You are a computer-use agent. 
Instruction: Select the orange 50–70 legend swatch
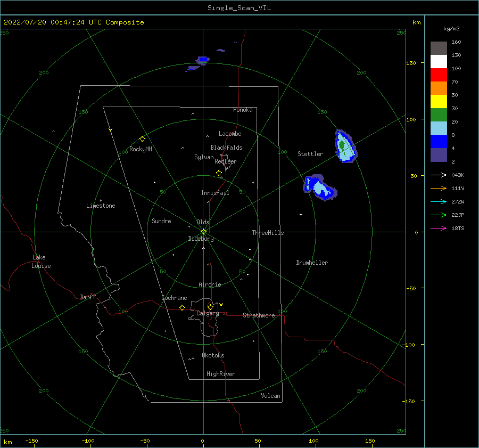439,88
